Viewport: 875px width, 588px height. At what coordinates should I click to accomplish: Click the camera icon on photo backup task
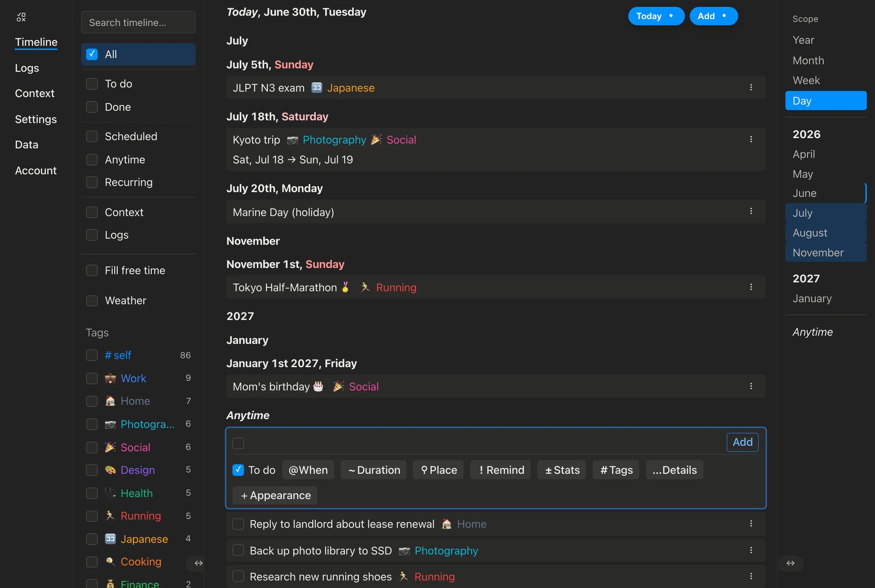(404, 551)
